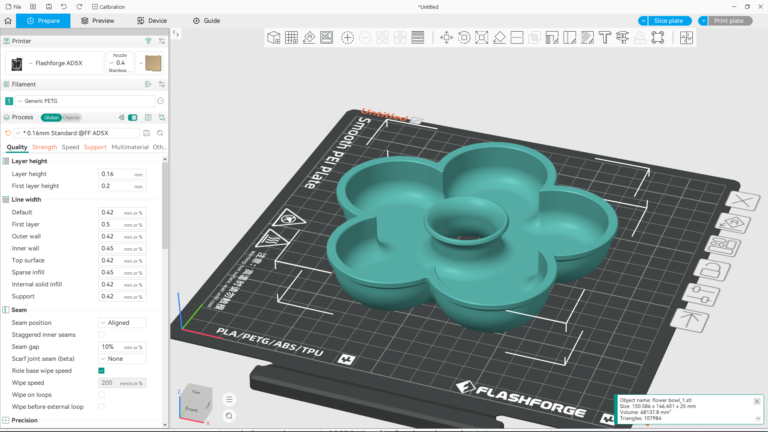The height and width of the screenshot is (432, 768).
Task: Open the Slice plate dropdown arrow
Action: tap(643, 21)
